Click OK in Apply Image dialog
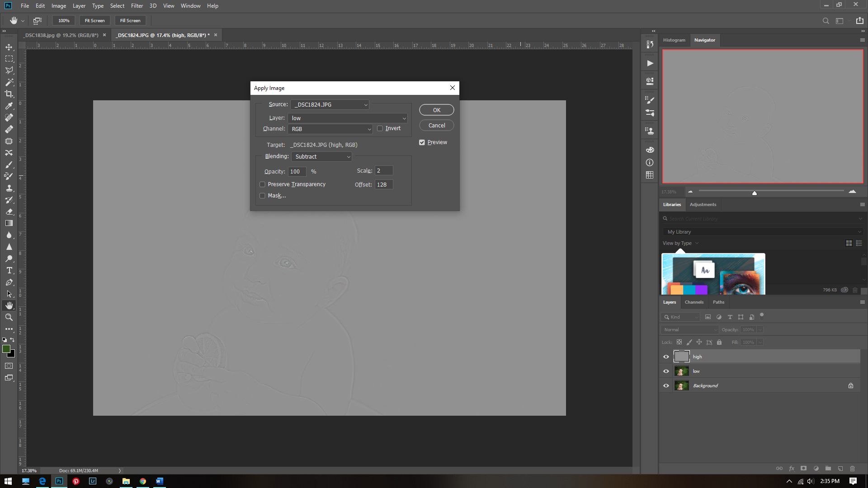 pyautogui.click(x=436, y=110)
